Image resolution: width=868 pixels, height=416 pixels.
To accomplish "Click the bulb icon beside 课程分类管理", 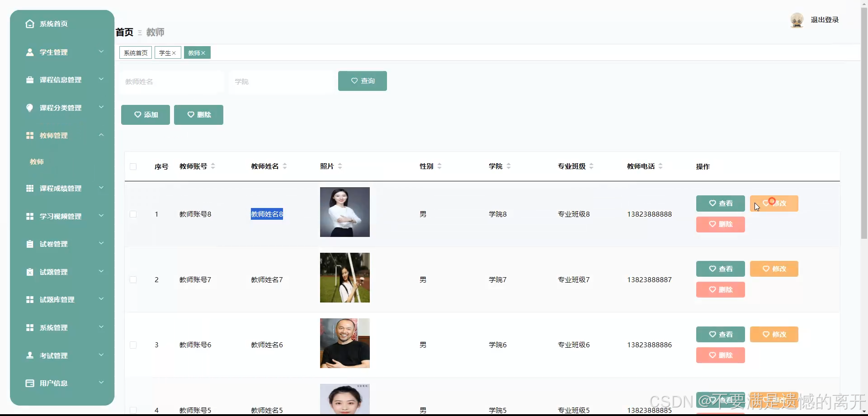I will pyautogui.click(x=30, y=108).
